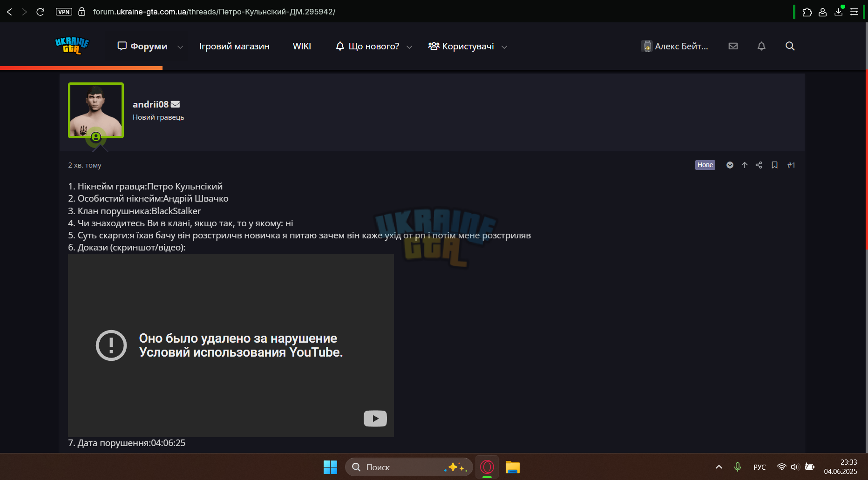Screen dimensions: 868x480
Task: Open andrii08 avatar picture
Action: pos(96,110)
